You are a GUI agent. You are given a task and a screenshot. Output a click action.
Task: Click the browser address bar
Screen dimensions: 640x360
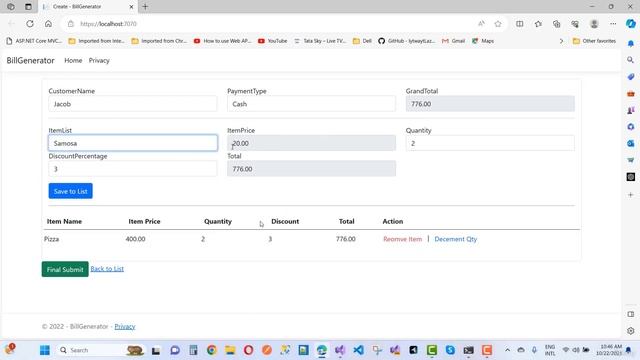[x=269, y=24]
